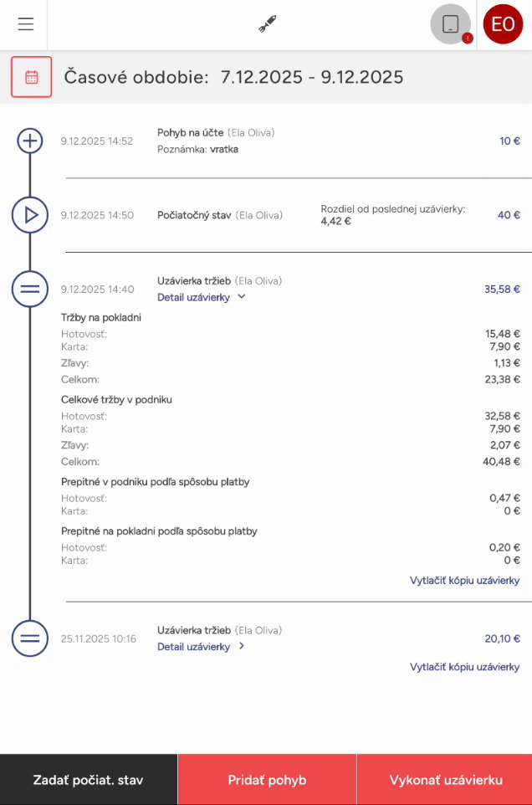The height and width of the screenshot is (805, 532).
Task: Expand Detail uzávierky for 25.11.2025 closure
Action: [x=201, y=646]
